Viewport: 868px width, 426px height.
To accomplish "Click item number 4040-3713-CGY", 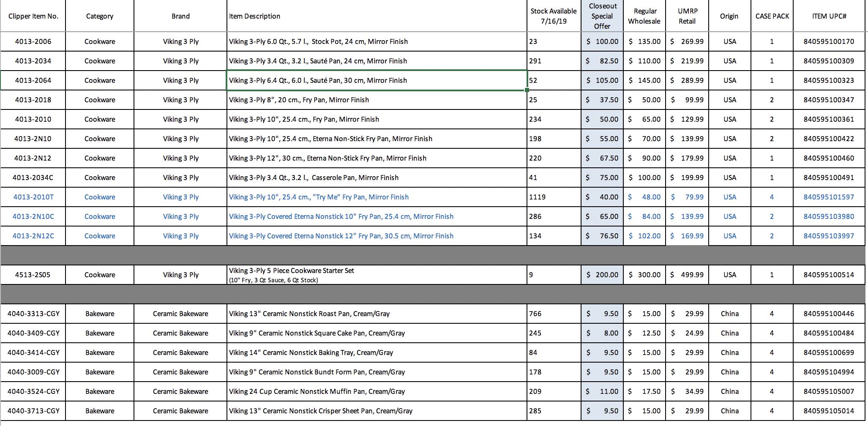I will 33,411.
